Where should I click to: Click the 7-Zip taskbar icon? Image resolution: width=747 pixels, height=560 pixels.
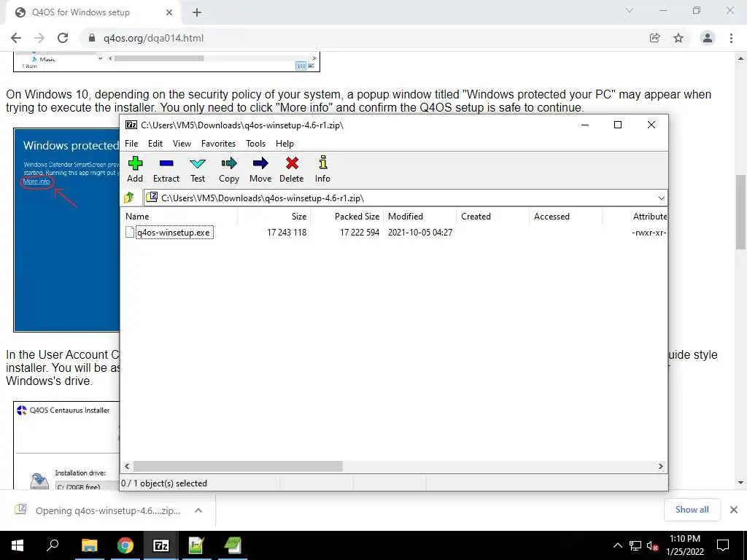[161, 545]
